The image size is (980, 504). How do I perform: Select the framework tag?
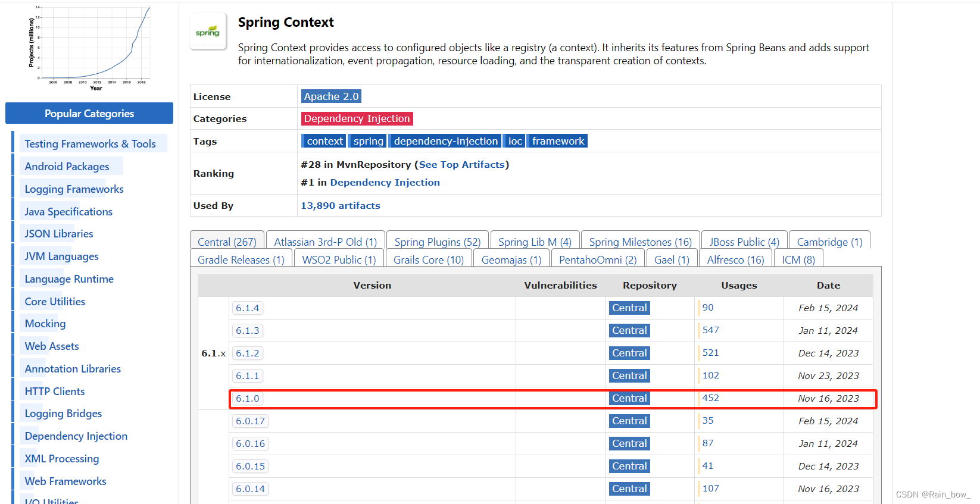click(558, 141)
